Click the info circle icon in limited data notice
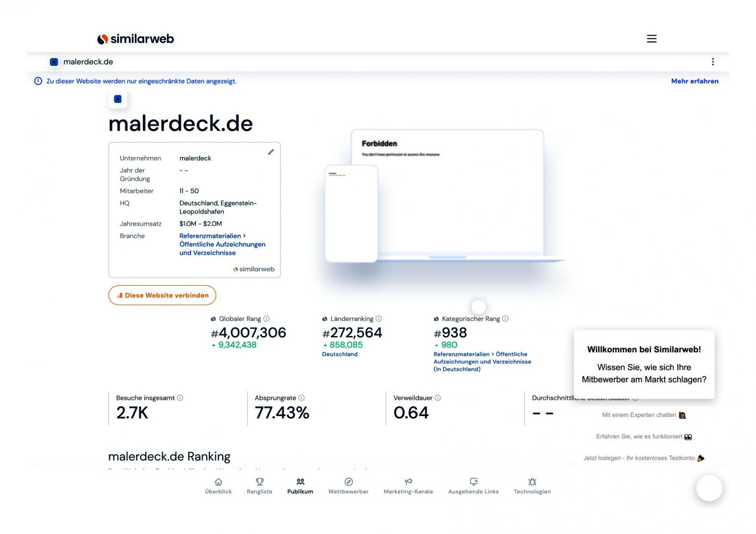Viewport: 756px width, 534px height. 38,81
